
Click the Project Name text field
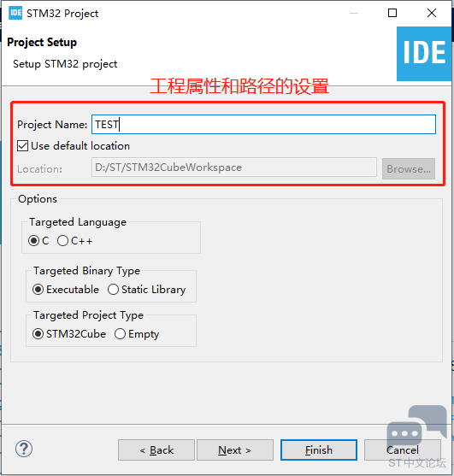click(x=263, y=125)
